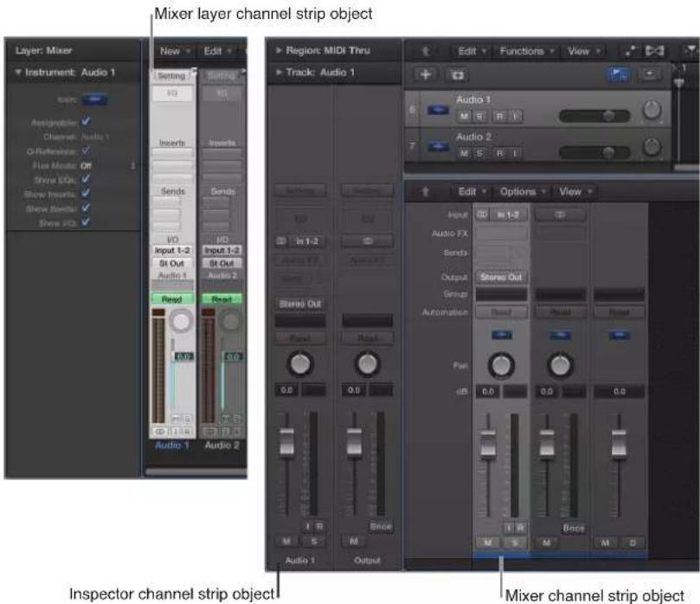
Task: Click the blue icon on the first Mixer channel strip
Action: coord(501,334)
